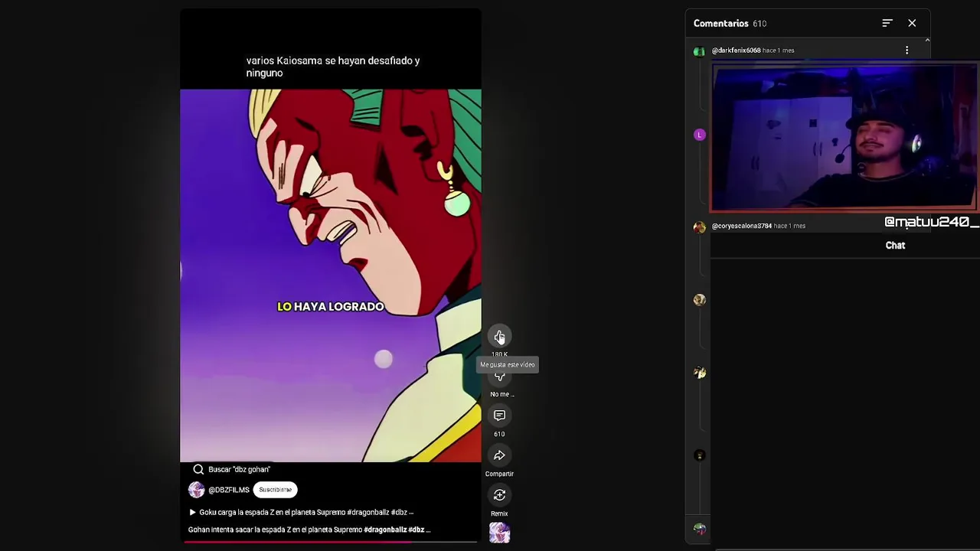Close the Comentarios panel
The image size is (980, 551).
tap(912, 23)
